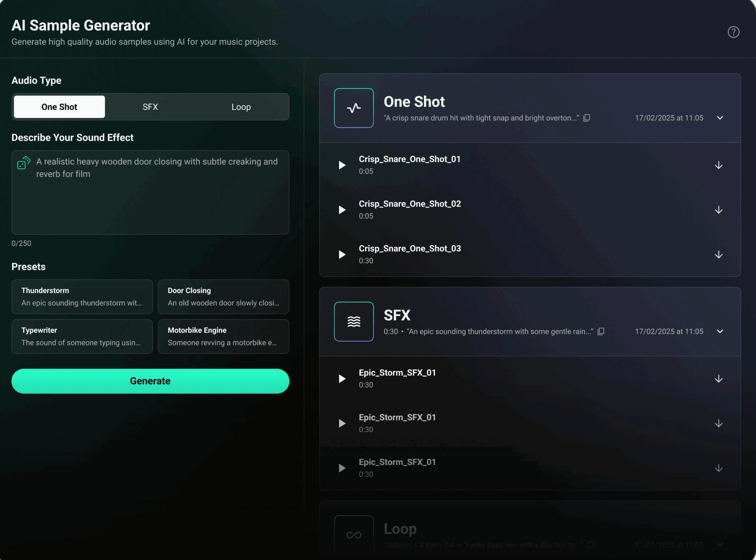Collapse the SFX results section
756x560 pixels.
tap(719, 331)
